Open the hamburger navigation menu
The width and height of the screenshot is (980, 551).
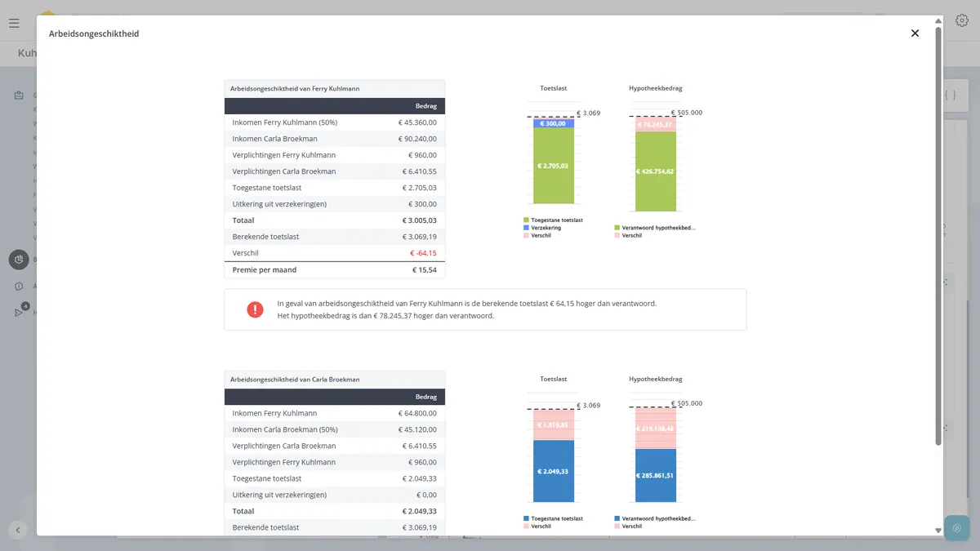pyautogui.click(x=14, y=23)
